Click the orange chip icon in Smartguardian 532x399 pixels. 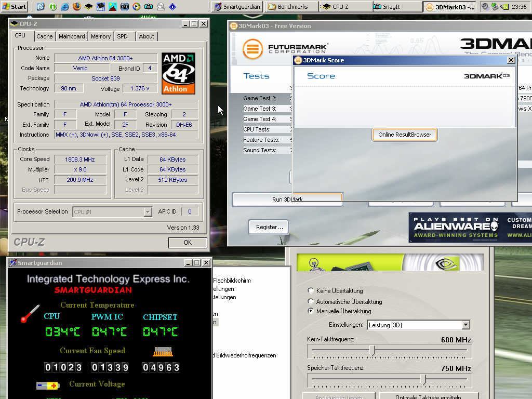click(x=163, y=352)
